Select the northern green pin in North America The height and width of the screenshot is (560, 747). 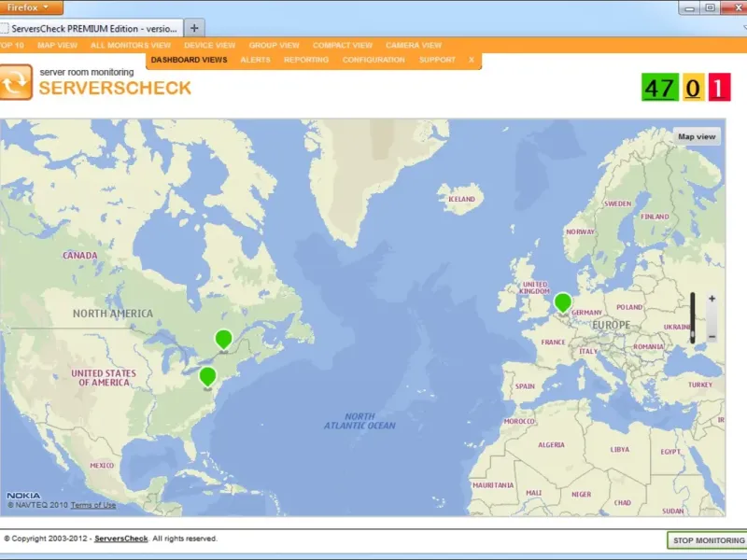coord(223,340)
